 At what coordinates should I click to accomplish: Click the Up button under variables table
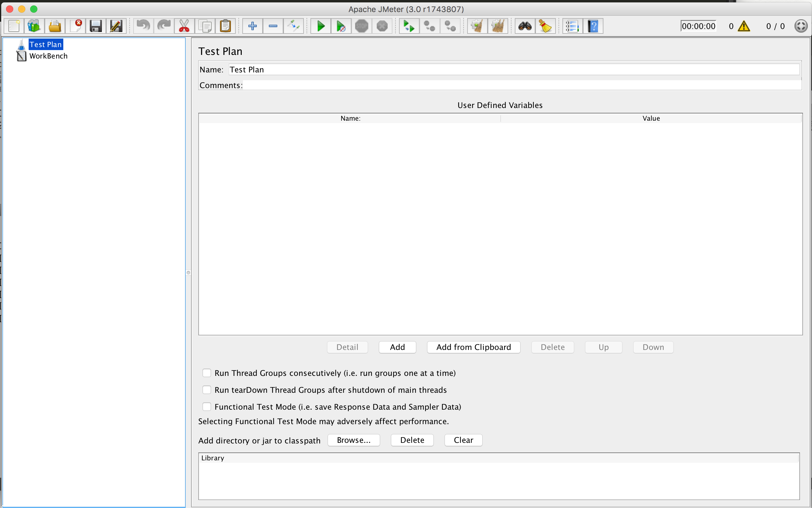click(603, 347)
